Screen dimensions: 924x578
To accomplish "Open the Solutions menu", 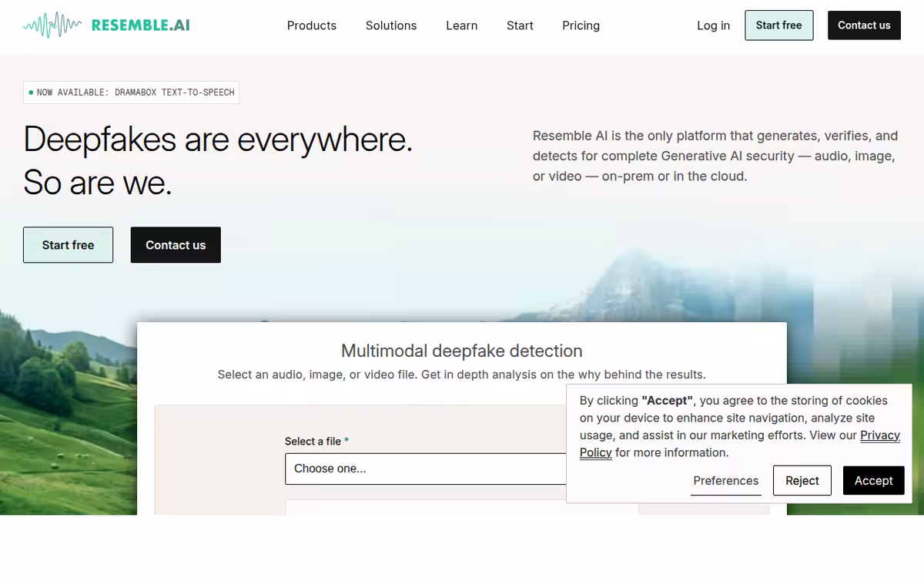I will [x=391, y=25].
